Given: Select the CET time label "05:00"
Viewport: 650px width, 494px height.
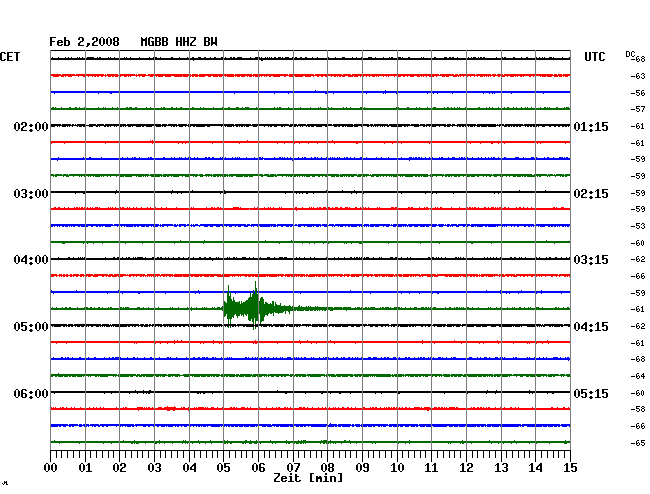Looking at the screenshot, I should pyautogui.click(x=31, y=327).
